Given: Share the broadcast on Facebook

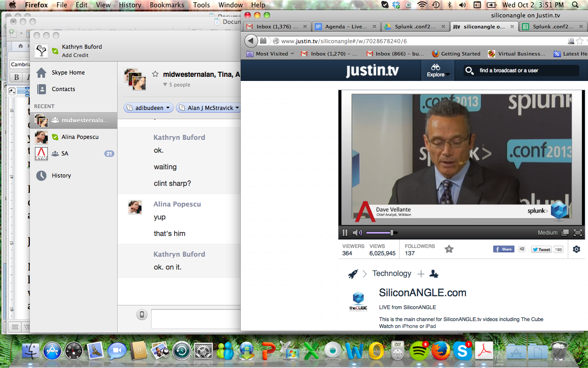Looking at the screenshot, I should (x=504, y=249).
